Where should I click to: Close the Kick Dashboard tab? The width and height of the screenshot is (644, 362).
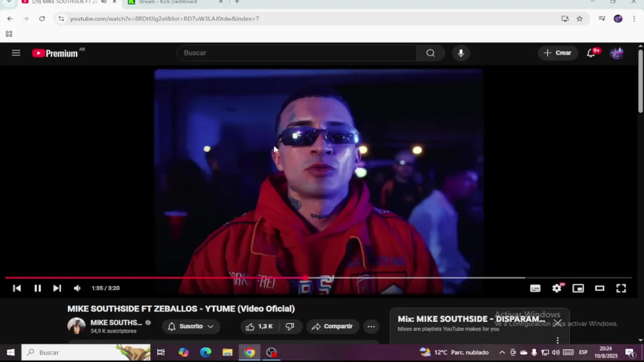coord(220,2)
